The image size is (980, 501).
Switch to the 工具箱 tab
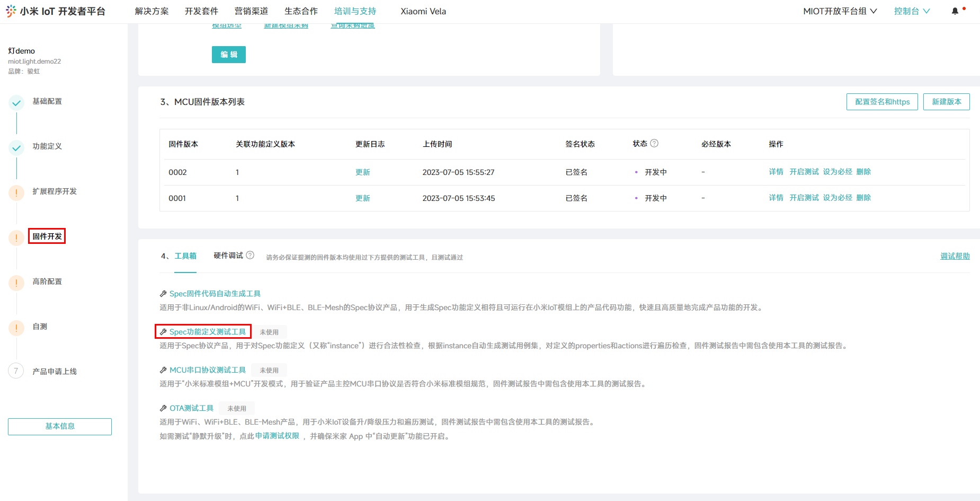(x=185, y=256)
